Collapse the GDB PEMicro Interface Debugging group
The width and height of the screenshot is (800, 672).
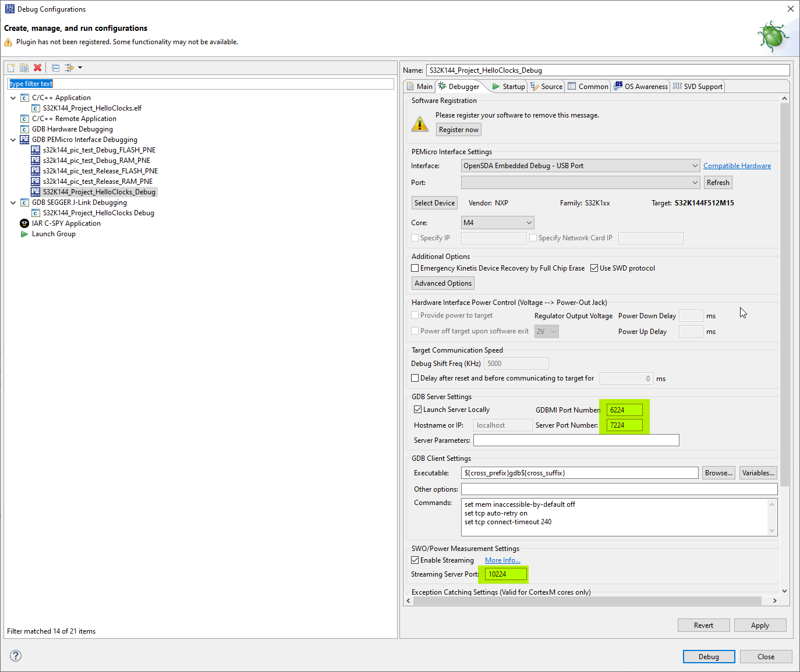click(13, 140)
